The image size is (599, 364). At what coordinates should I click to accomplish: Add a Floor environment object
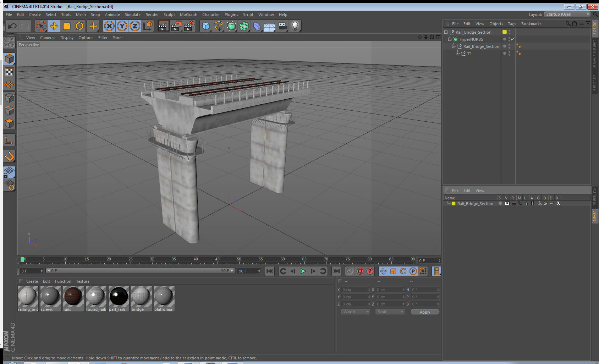(270, 26)
